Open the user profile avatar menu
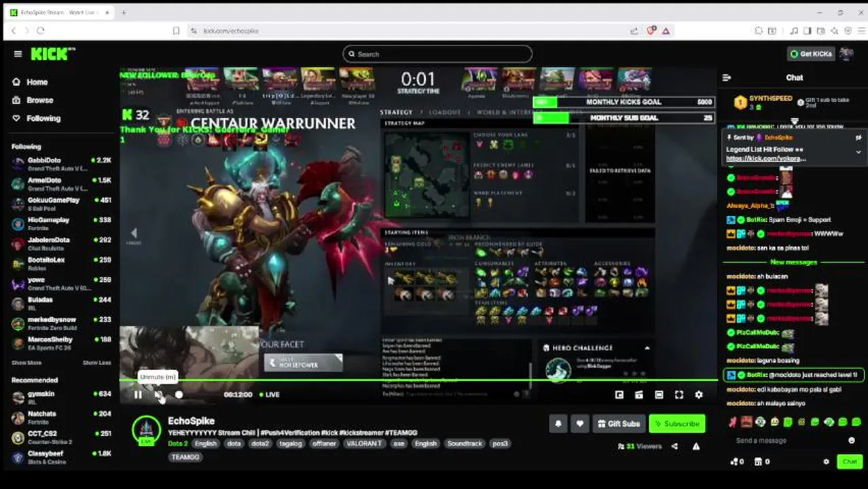The image size is (868, 489). click(x=846, y=54)
